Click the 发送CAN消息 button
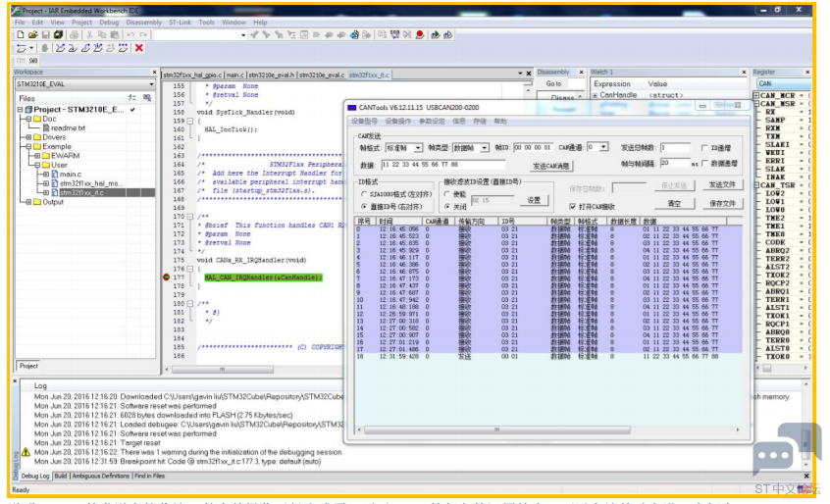Image resolution: width=830 pixels, height=504 pixels. [551, 166]
